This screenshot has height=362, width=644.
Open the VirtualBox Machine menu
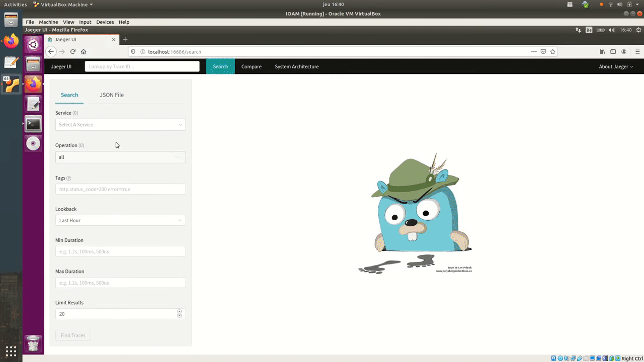point(48,22)
